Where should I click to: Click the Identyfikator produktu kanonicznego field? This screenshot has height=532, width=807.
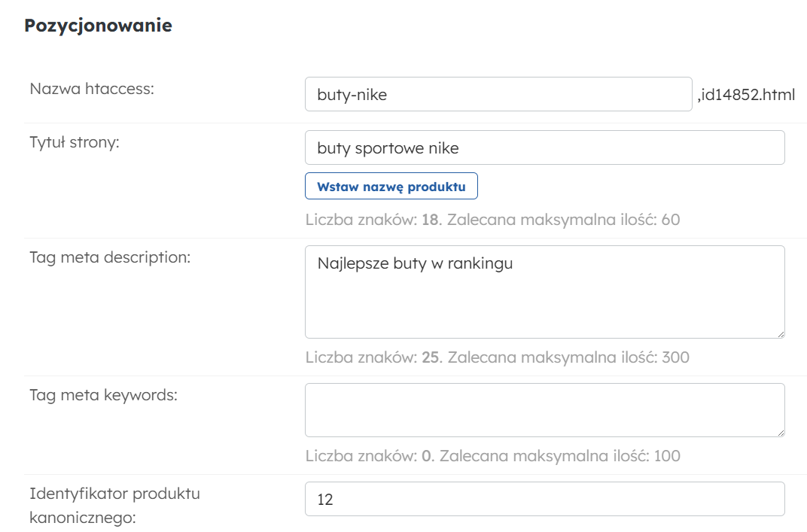tap(544, 499)
